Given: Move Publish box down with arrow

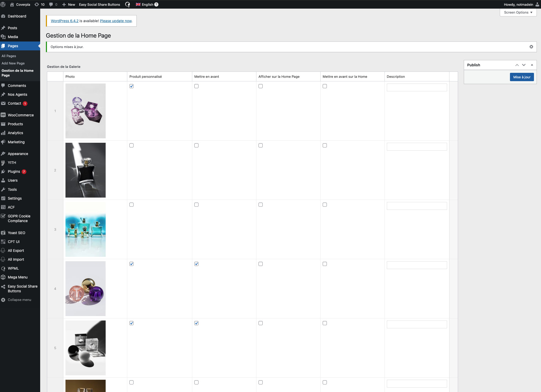Looking at the screenshot, I should [x=524, y=65].
